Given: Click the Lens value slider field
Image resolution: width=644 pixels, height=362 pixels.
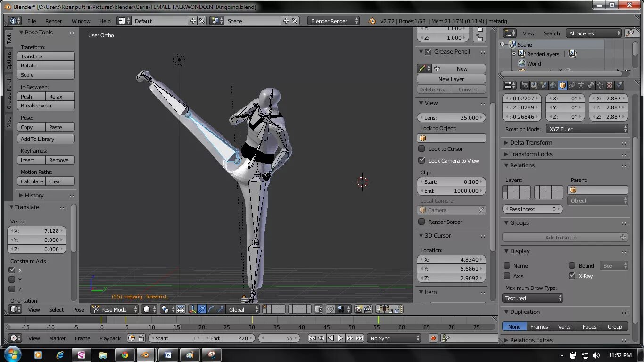Looking at the screenshot, I should tap(451, 118).
